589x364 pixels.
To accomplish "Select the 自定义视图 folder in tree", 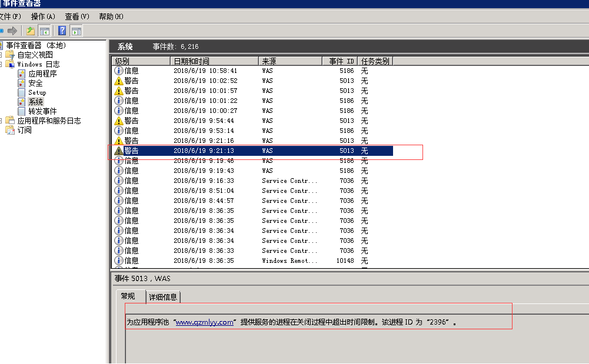I will coord(35,55).
